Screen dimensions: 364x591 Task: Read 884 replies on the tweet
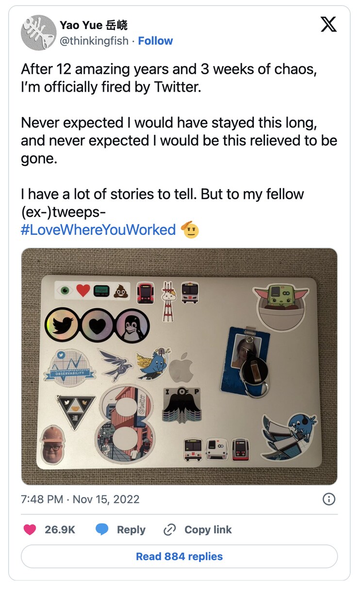tap(179, 556)
